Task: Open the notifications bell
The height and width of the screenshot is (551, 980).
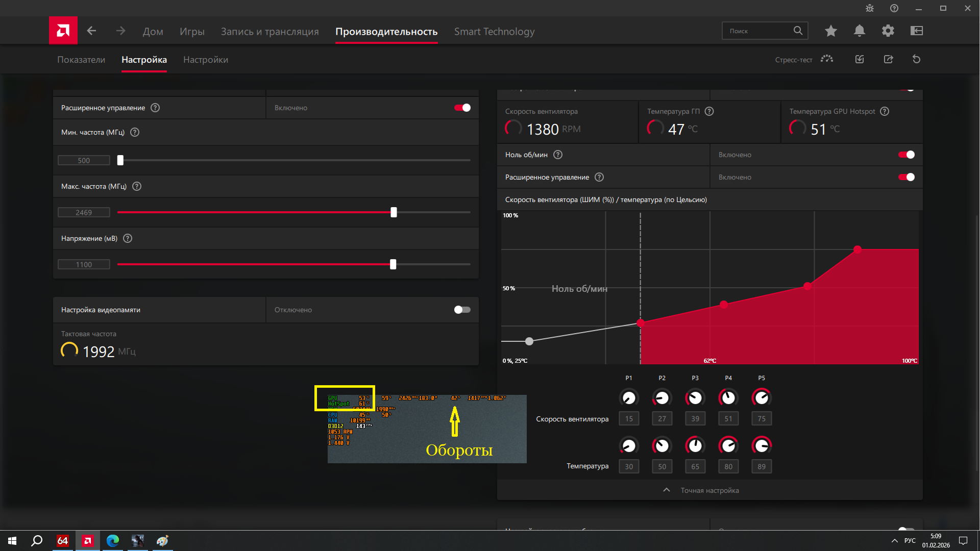Action: [860, 31]
